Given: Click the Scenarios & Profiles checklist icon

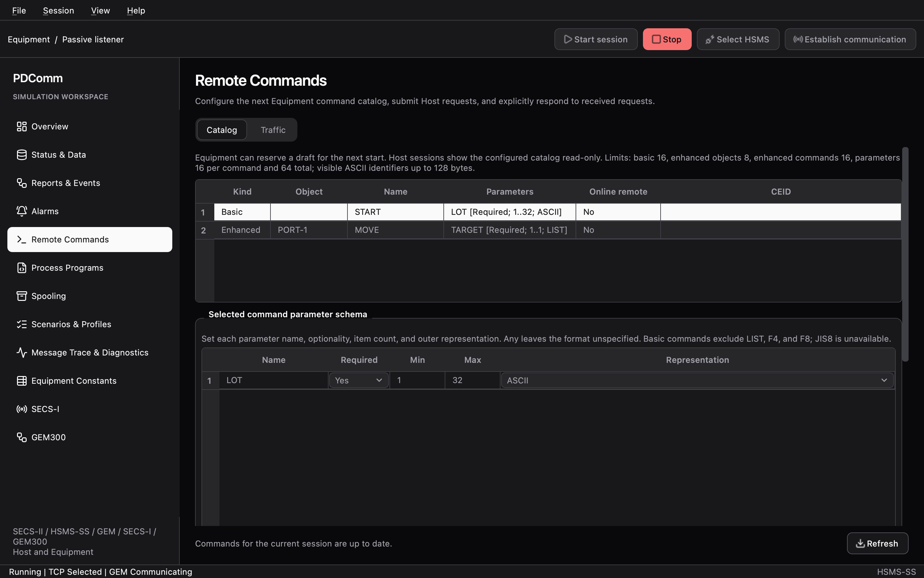Looking at the screenshot, I should click(22, 325).
